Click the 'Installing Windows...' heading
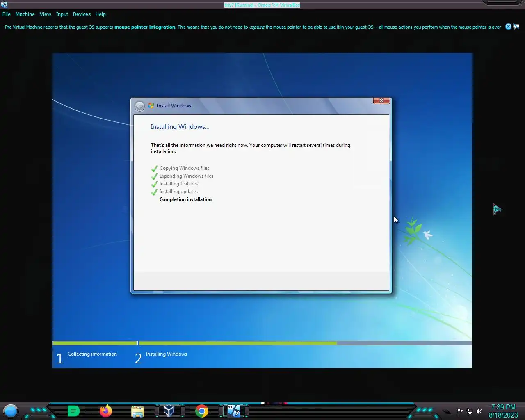 point(180,127)
